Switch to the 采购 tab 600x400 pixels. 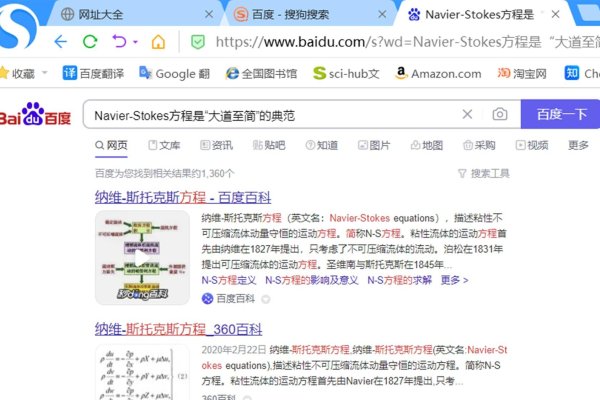pos(479,145)
